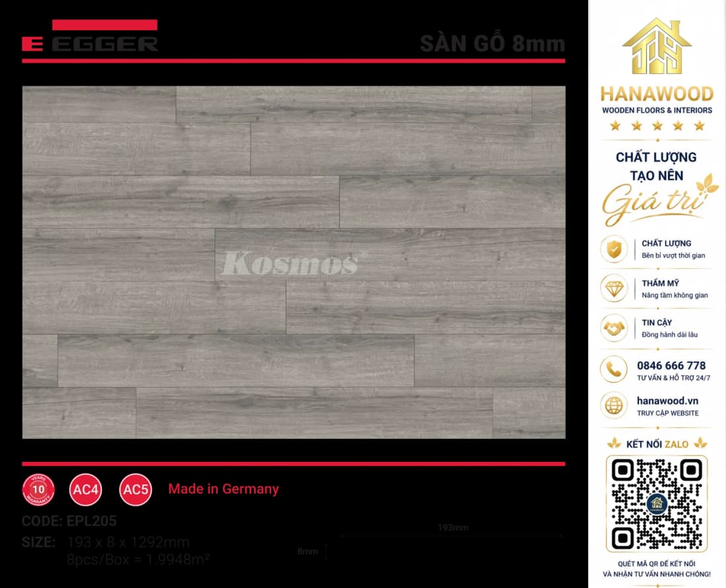Screen dimensions: 726x588
Task: Select the 10 years warranty badge
Action: 38,490
